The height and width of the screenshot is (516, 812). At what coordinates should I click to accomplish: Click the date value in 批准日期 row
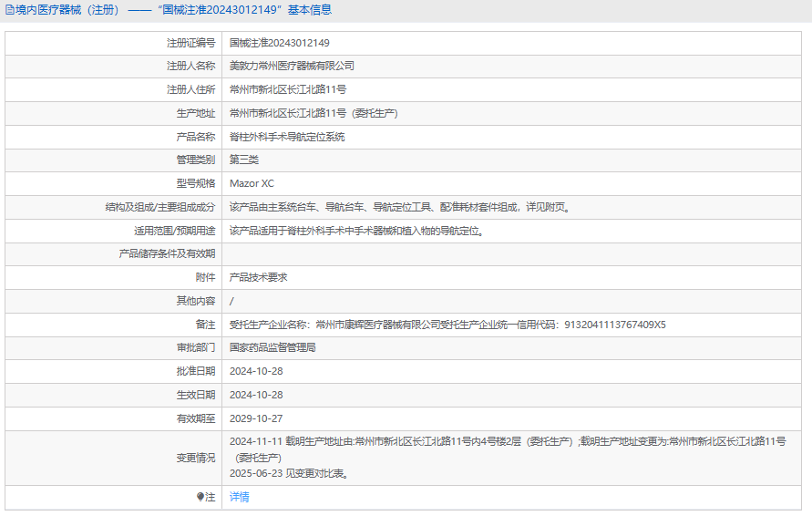[x=256, y=371]
